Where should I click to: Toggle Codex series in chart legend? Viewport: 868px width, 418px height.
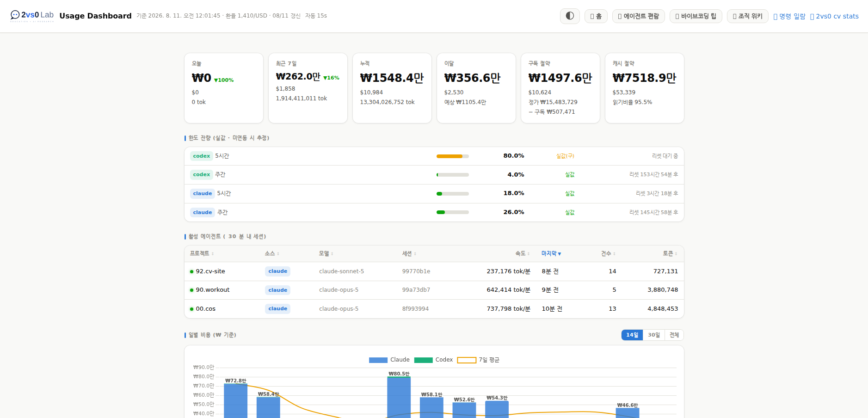[x=433, y=360]
